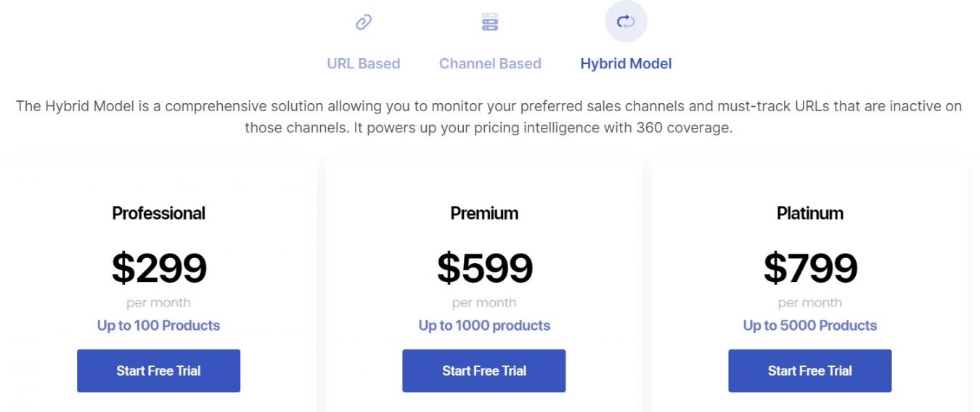Click the $599 price
Screen dimensions: 980x412
click(x=484, y=268)
